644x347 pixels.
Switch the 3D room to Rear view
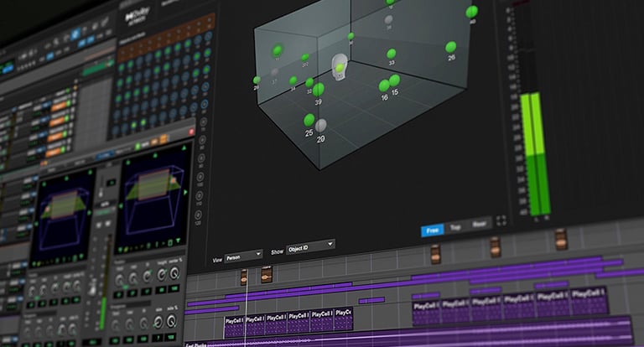pos(479,224)
